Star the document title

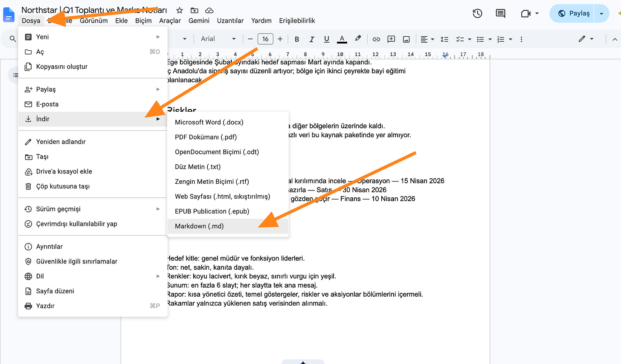click(180, 10)
